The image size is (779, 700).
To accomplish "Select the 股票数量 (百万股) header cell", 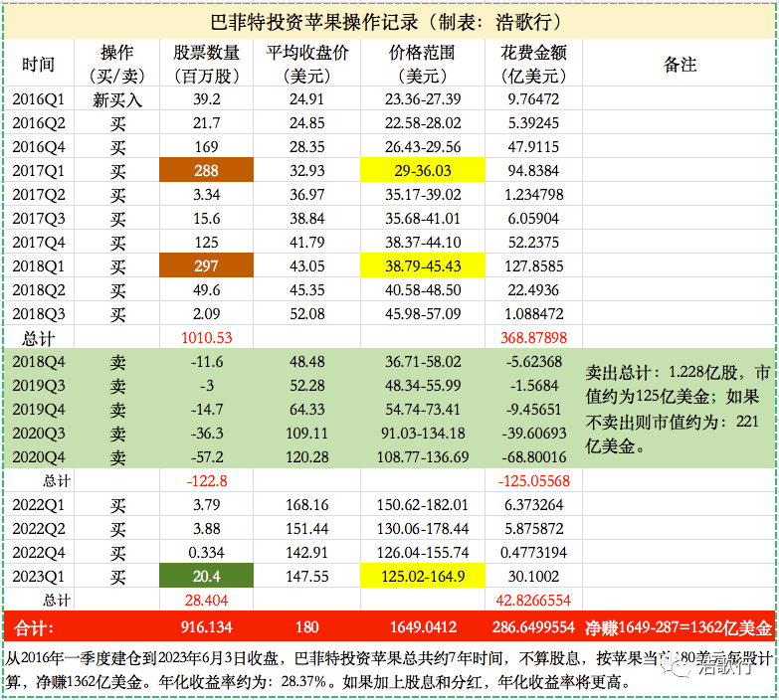I will coord(206,63).
